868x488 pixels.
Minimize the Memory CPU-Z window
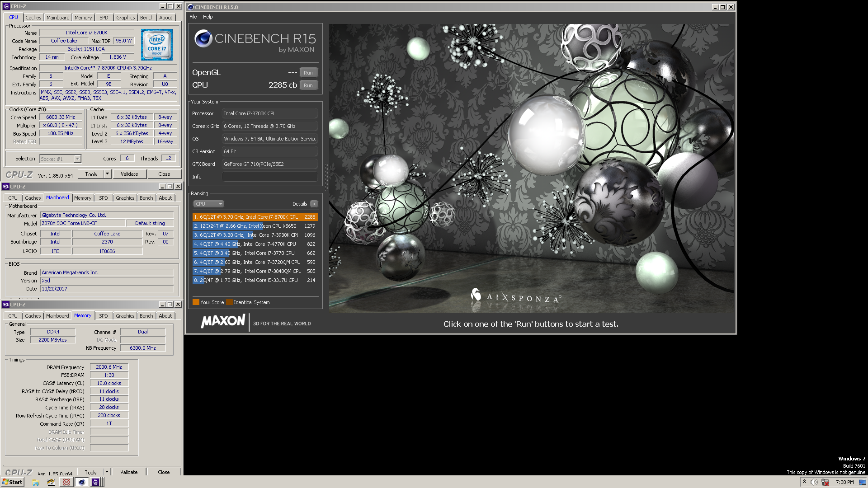(x=162, y=305)
